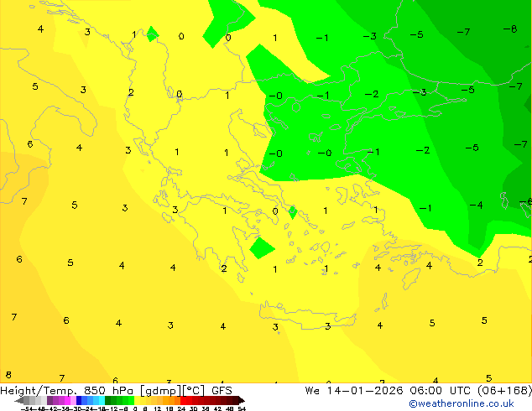Click the 54 label on the color scale

coord(242,408)
